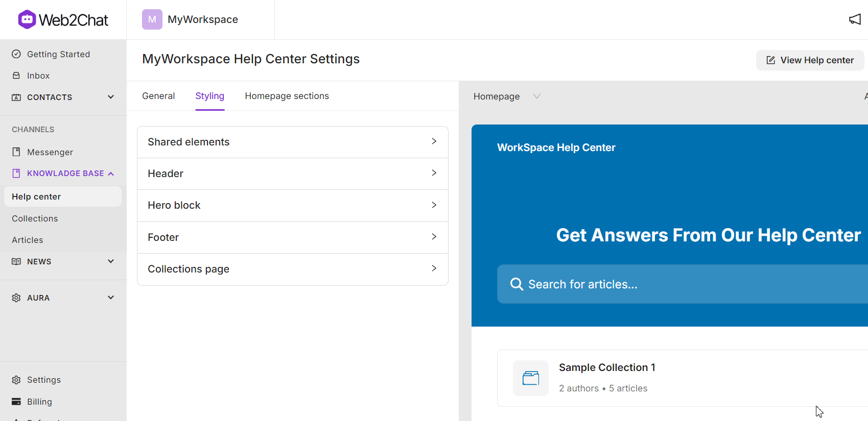The height and width of the screenshot is (421, 868).
Task: Open the Homepage preview dropdown
Action: point(507,96)
